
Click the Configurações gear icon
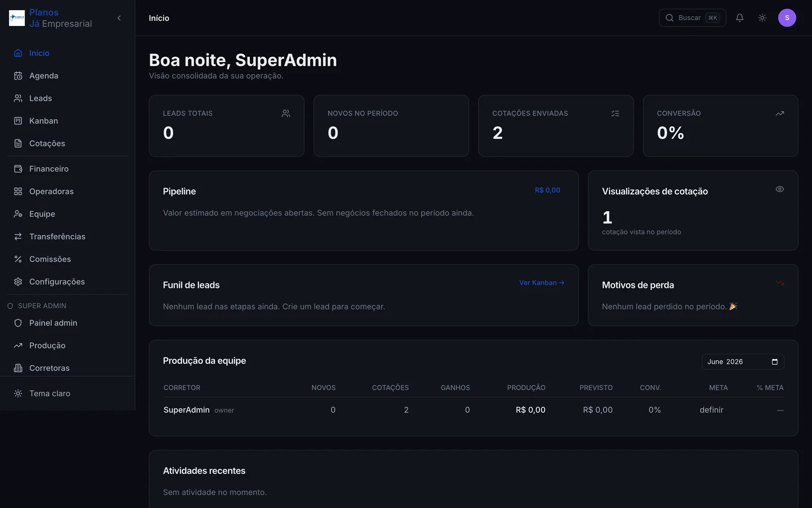tap(18, 282)
